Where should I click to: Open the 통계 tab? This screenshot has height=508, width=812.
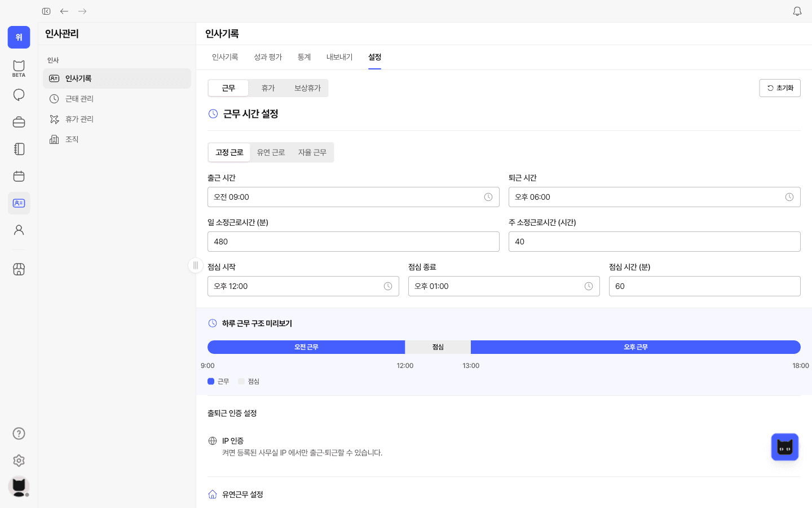tap(304, 57)
